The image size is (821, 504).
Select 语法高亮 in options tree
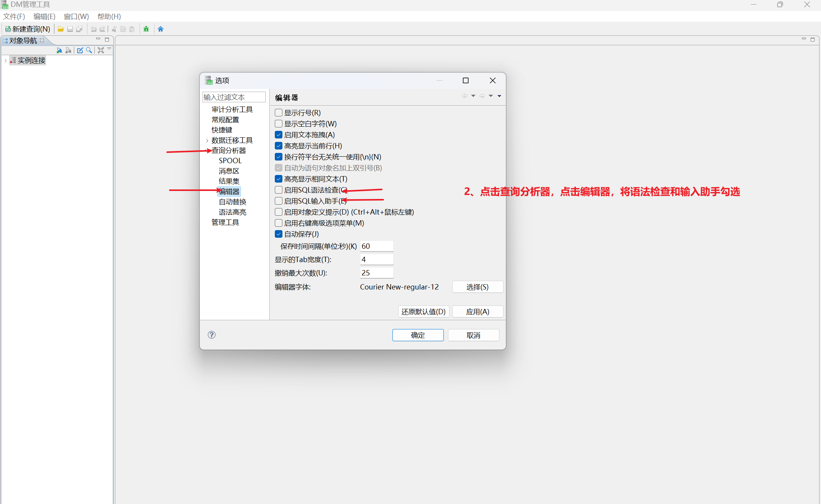233,212
